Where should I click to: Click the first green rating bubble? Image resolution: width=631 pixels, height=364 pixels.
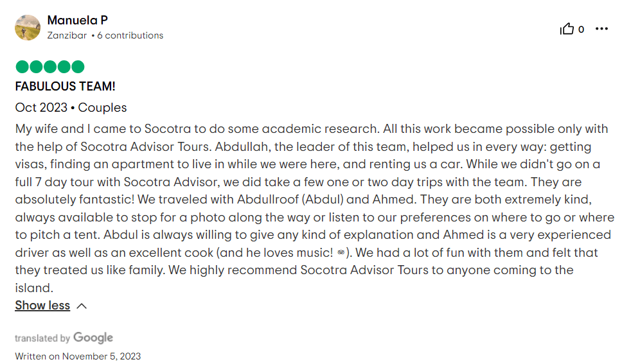tap(22, 67)
